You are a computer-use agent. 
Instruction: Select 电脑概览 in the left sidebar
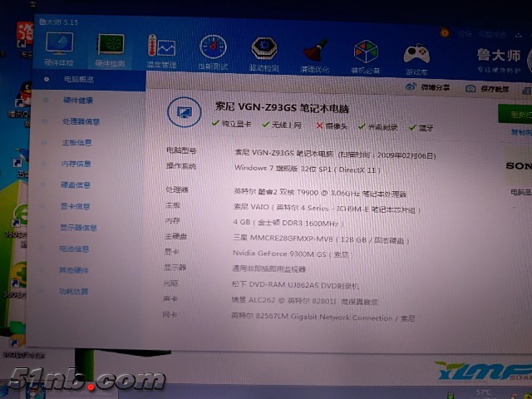point(79,80)
